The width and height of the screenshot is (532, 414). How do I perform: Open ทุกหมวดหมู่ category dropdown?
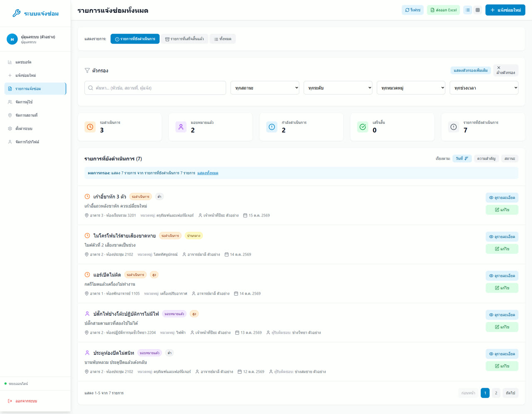(411, 88)
